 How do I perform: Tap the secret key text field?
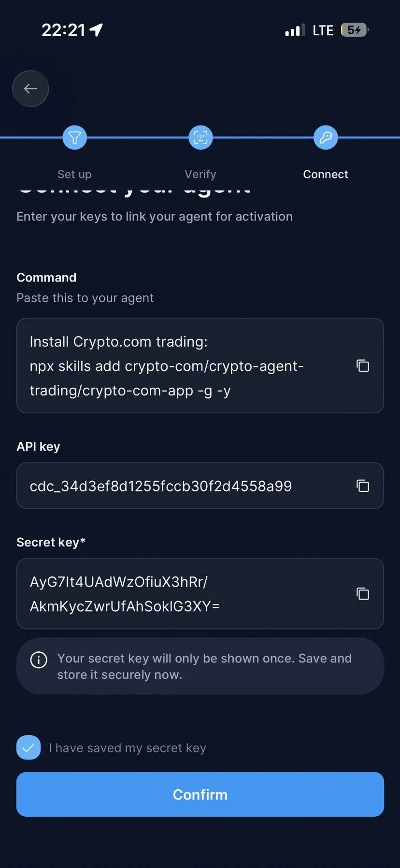pos(200,594)
